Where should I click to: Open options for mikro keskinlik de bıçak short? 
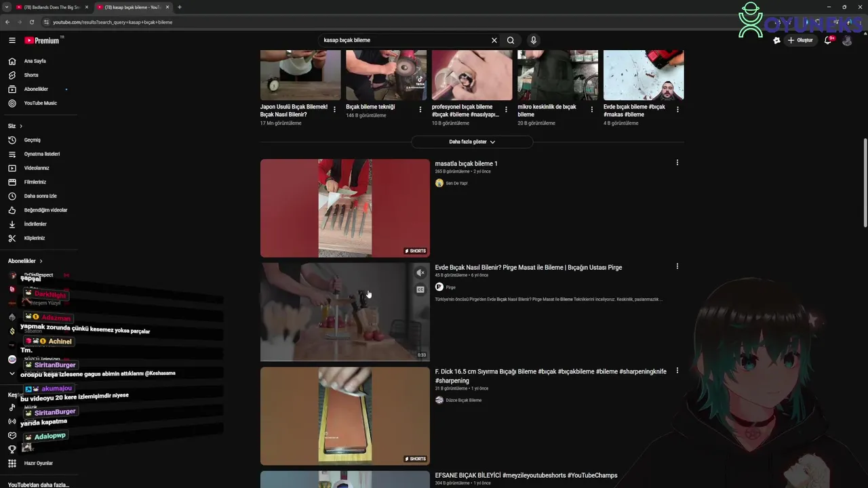point(592,109)
